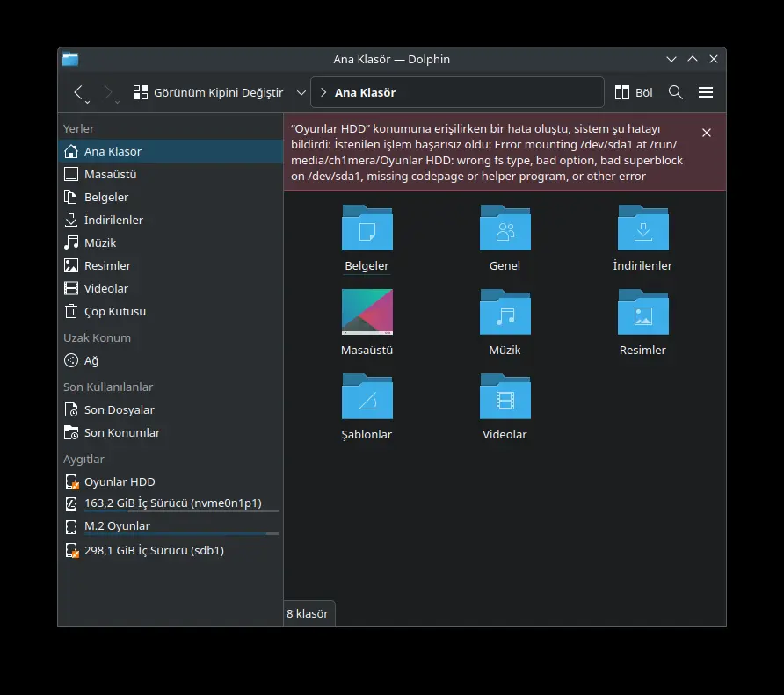
Task: Click the Dolphin window icon in title bar
Action: [x=70, y=59]
